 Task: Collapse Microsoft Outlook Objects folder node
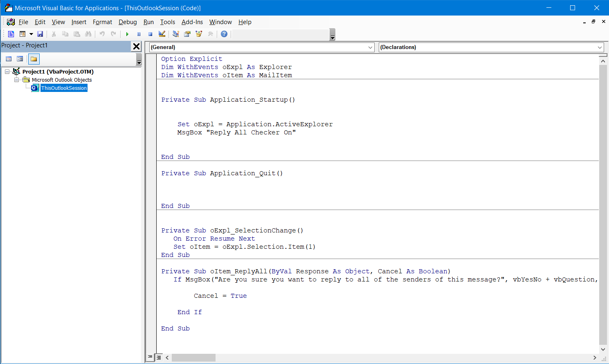17,80
